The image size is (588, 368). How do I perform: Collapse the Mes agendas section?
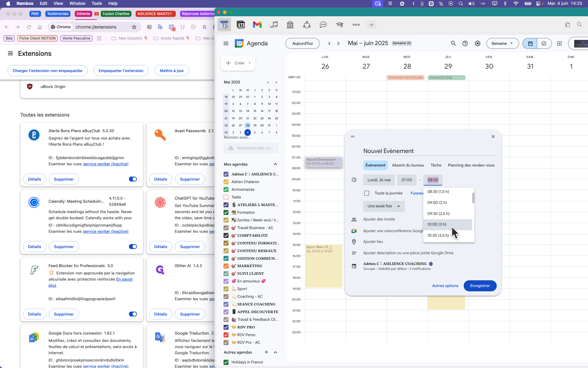click(275, 164)
